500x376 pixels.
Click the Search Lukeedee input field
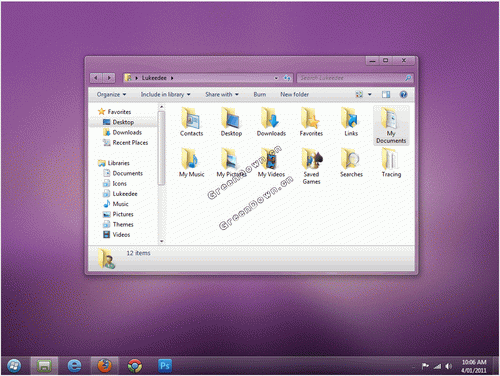(x=352, y=78)
